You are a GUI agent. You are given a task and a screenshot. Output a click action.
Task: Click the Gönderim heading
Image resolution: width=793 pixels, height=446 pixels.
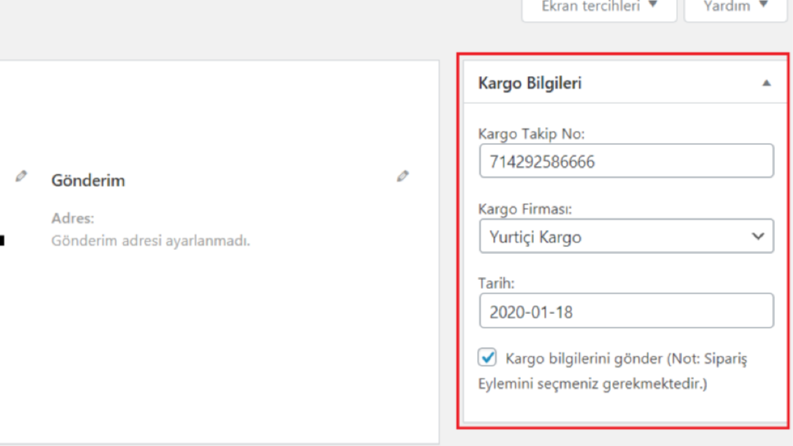point(88,181)
